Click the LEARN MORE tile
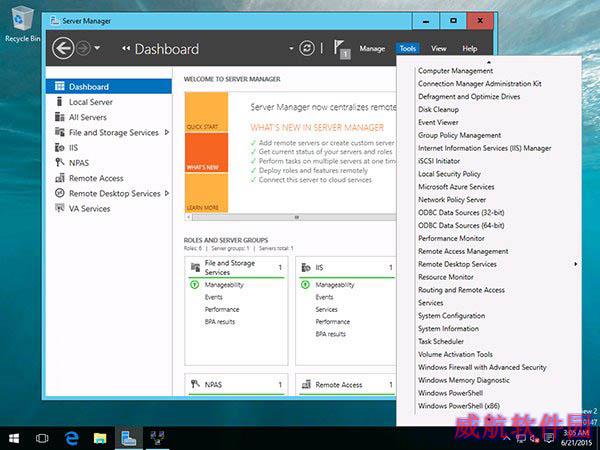 206,193
